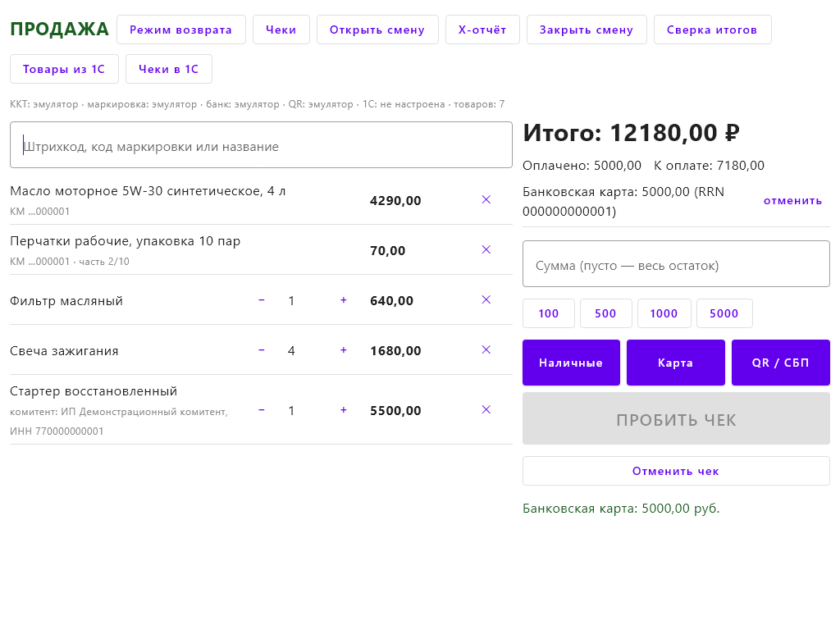Image resolution: width=840 pixels, height=630 pixels.
Task: Choose the 500 quick amount
Action: click(606, 313)
